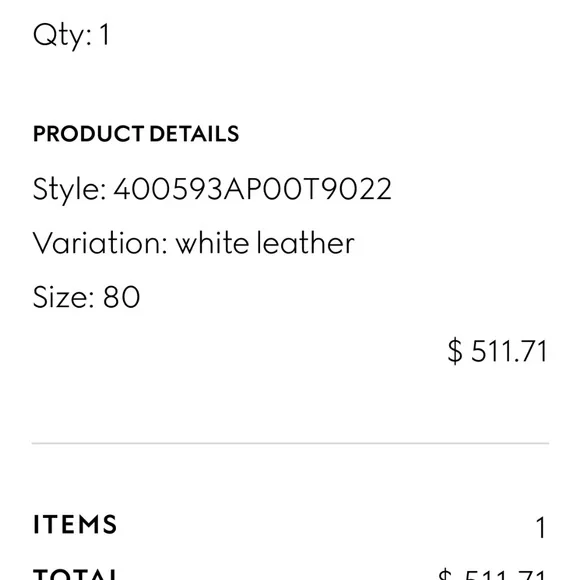Select the quantity value 1 beside Qty
The height and width of the screenshot is (580, 580).
click(104, 35)
